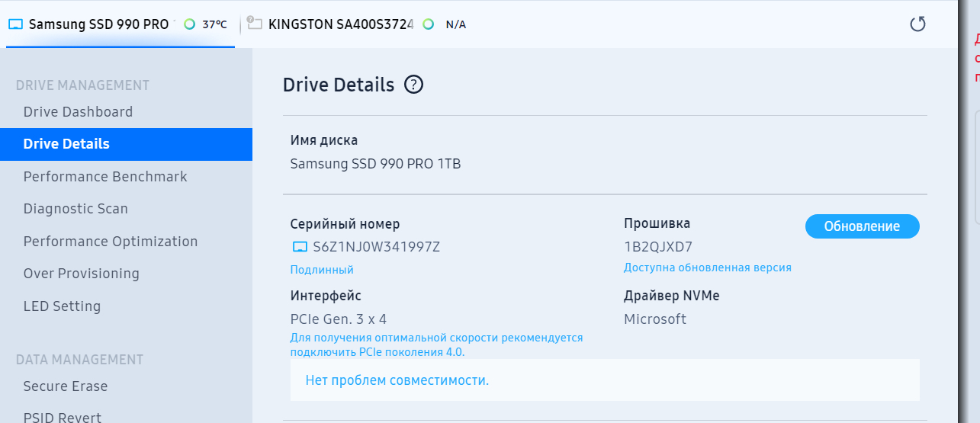
Task: Open Performance Optimization page
Action: pyautogui.click(x=111, y=242)
